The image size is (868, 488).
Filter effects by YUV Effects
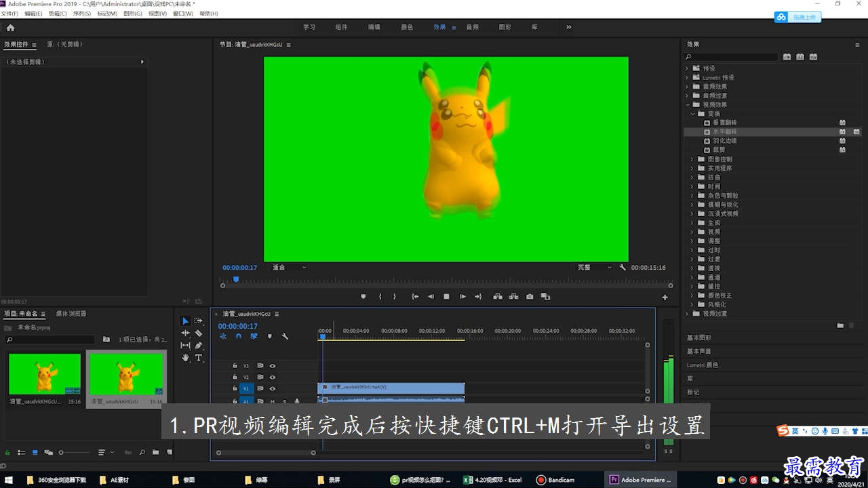tap(814, 57)
